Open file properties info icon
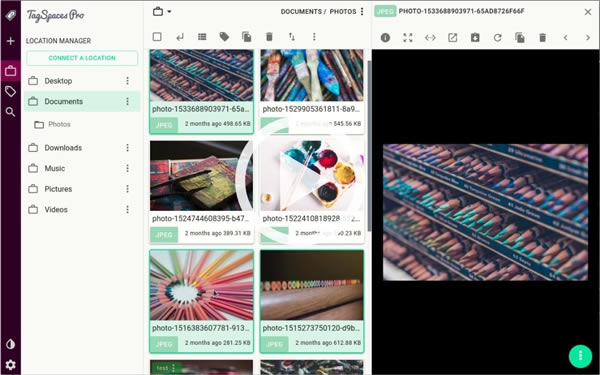Screen dimensions: 600x375 [385, 38]
